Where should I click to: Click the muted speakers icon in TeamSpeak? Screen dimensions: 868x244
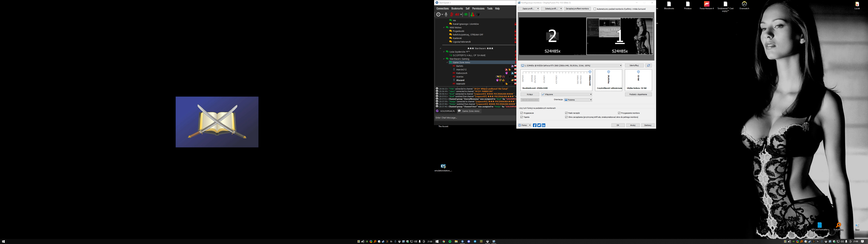tap(457, 15)
